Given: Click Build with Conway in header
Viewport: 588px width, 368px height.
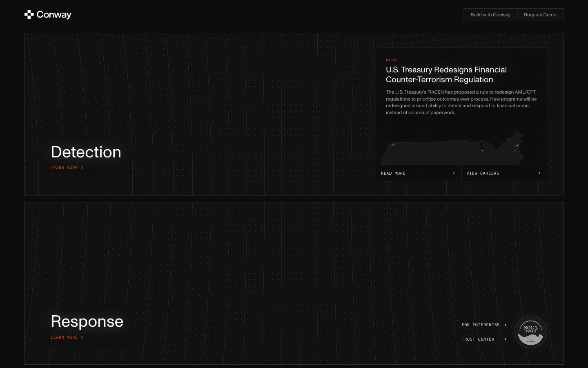Looking at the screenshot, I should 490,15.
